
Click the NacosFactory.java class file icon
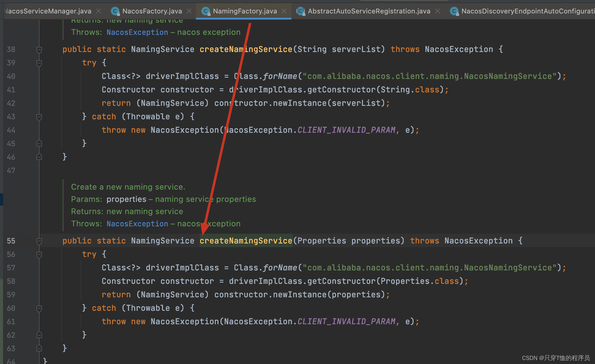(115, 11)
